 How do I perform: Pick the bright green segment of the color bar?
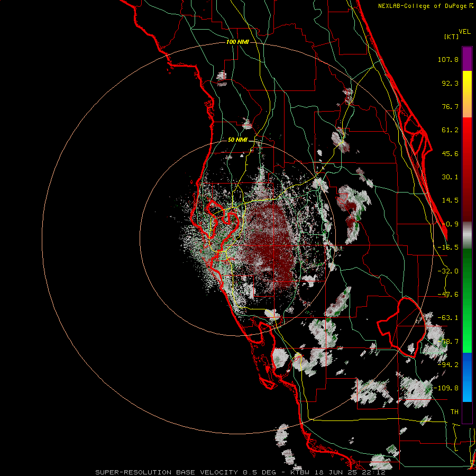[467, 337]
